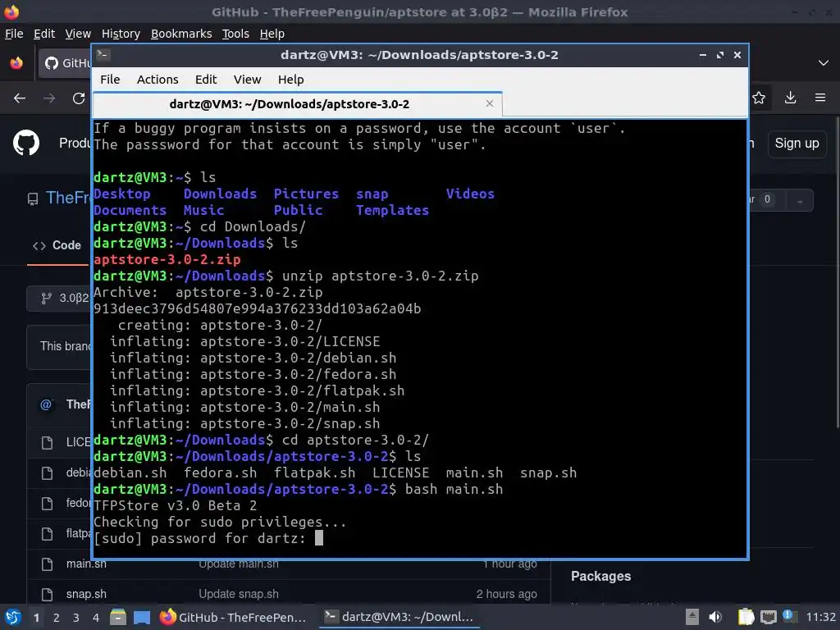
Task: Click the debian.sh file icon
Action: point(47,473)
